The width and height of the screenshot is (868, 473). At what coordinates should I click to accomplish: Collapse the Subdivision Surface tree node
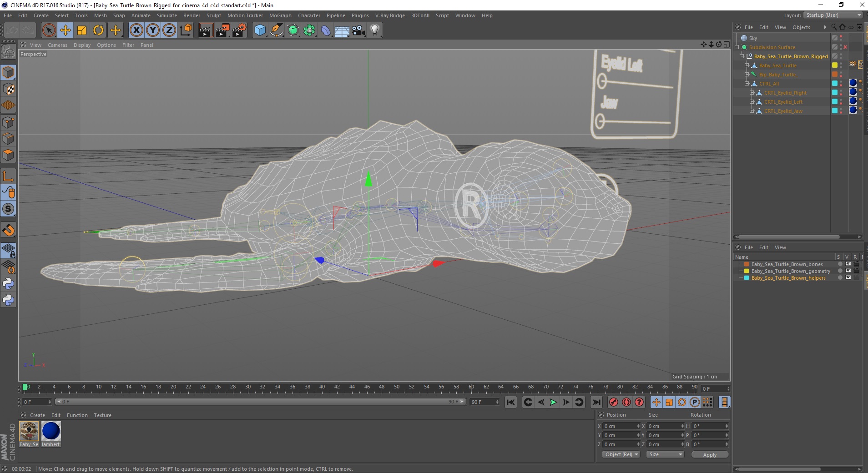737,47
